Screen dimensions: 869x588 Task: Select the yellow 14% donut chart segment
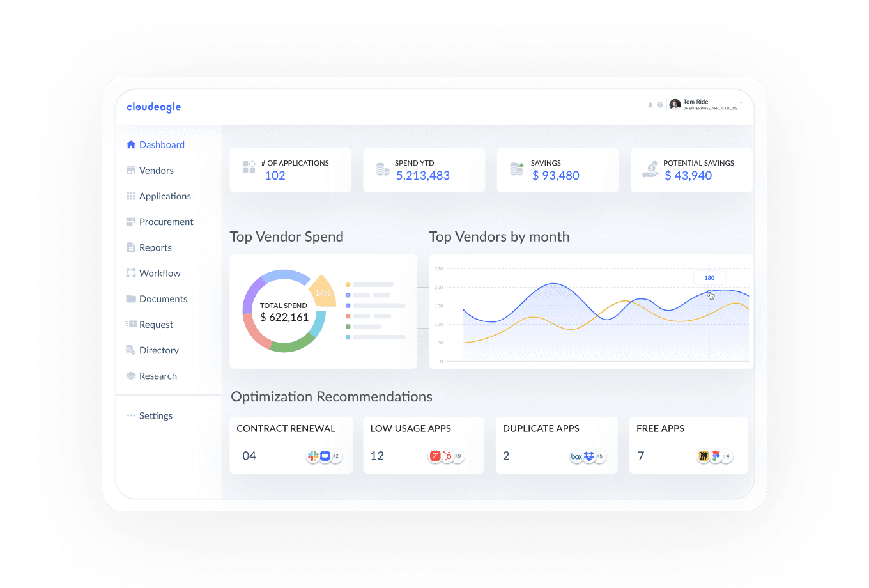pos(323,291)
